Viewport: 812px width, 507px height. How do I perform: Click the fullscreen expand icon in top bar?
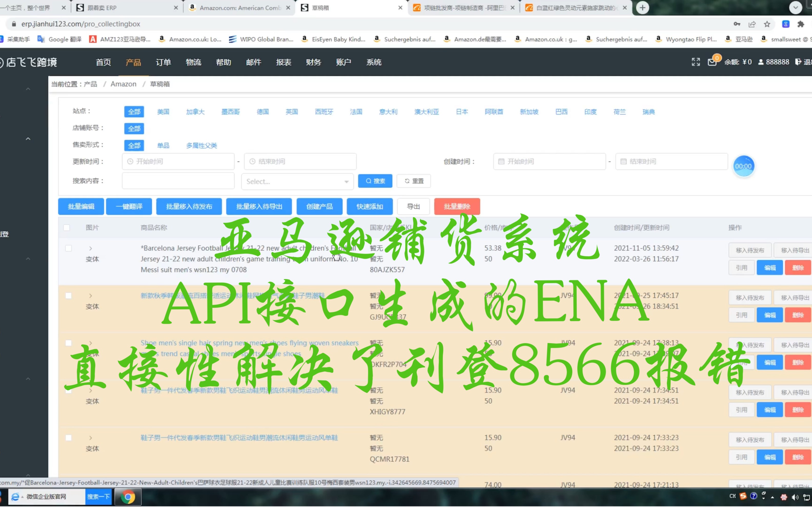[696, 62]
